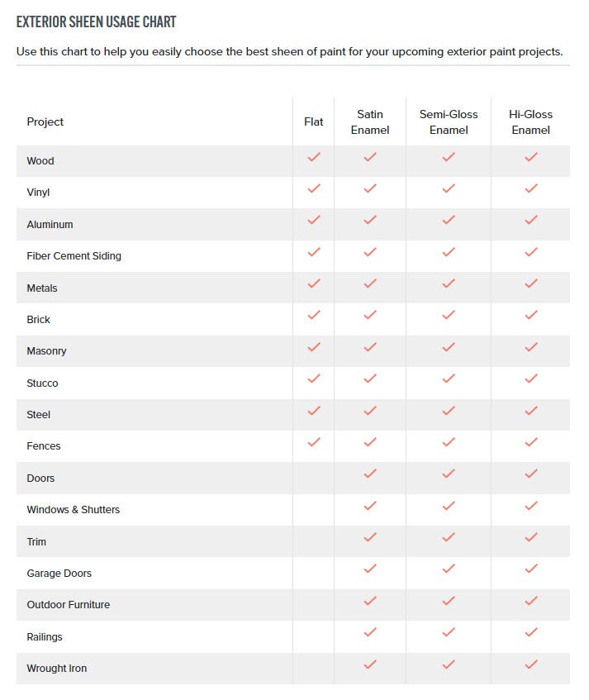Click the Hi-Gloss checkmark for Wrought Iron
The height and width of the screenshot is (700, 589).
coord(531,664)
